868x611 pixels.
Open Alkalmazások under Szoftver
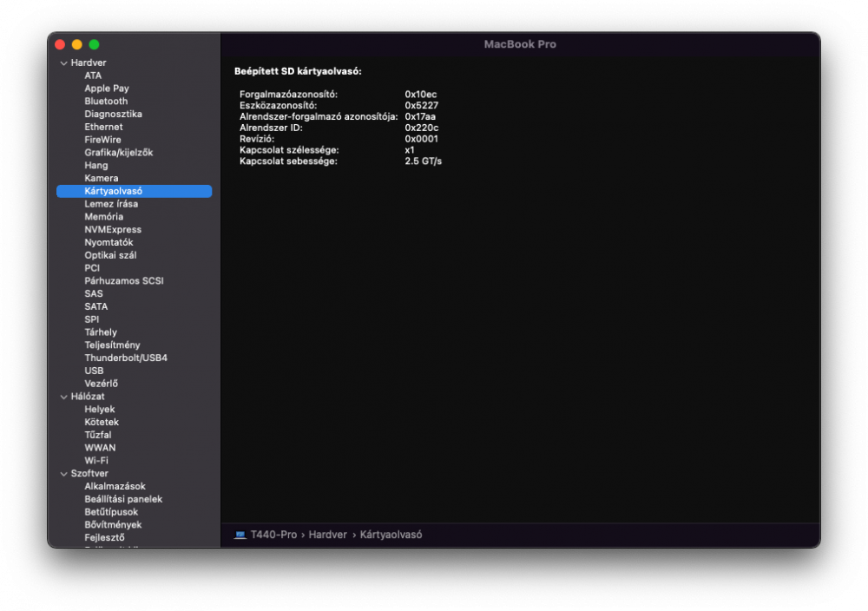115,486
